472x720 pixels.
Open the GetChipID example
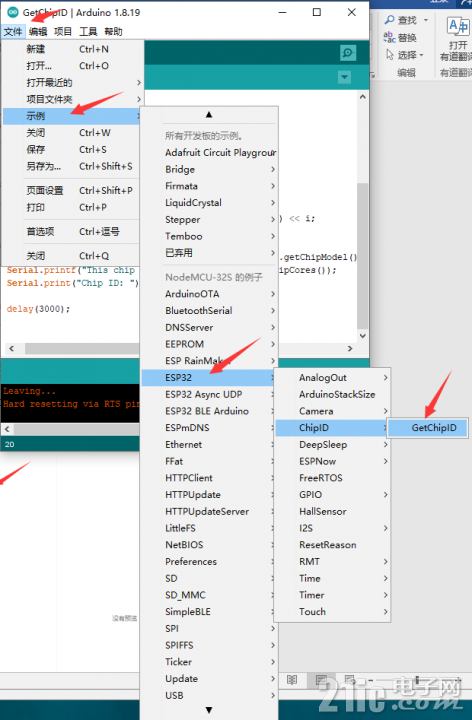click(428, 428)
